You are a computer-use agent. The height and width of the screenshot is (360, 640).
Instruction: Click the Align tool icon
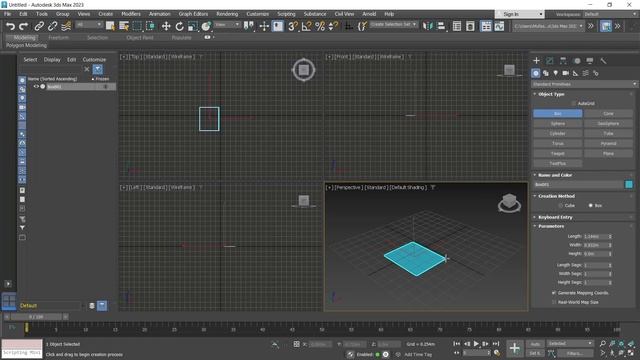[x=441, y=27]
